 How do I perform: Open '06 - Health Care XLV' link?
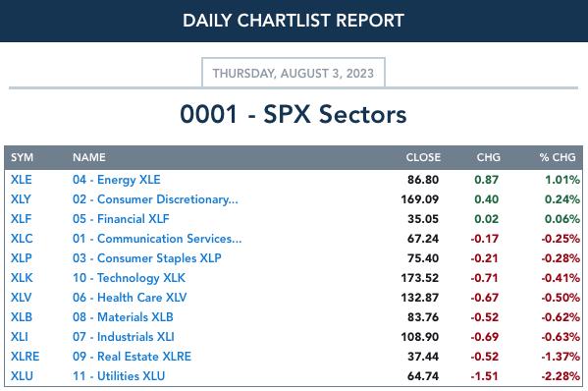[x=130, y=298]
